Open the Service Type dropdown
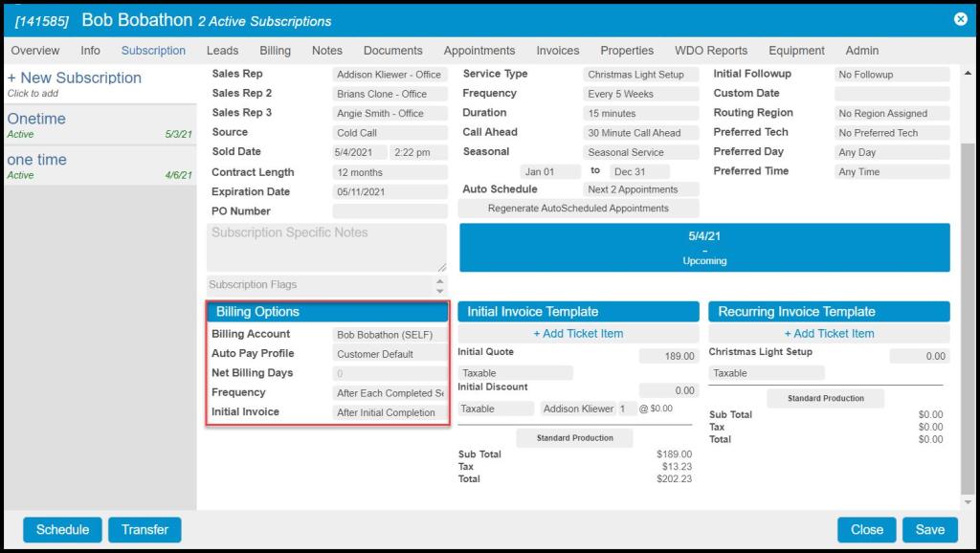The width and height of the screenshot is (980, 553). click(x=641, y=75)
